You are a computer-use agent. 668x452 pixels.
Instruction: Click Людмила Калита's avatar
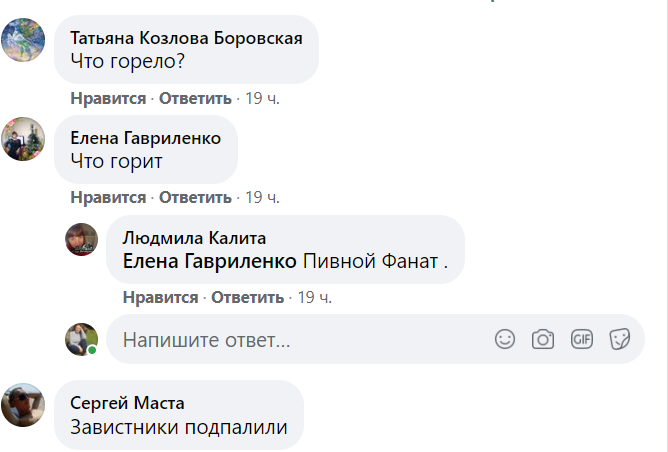(x=82, y=239)
